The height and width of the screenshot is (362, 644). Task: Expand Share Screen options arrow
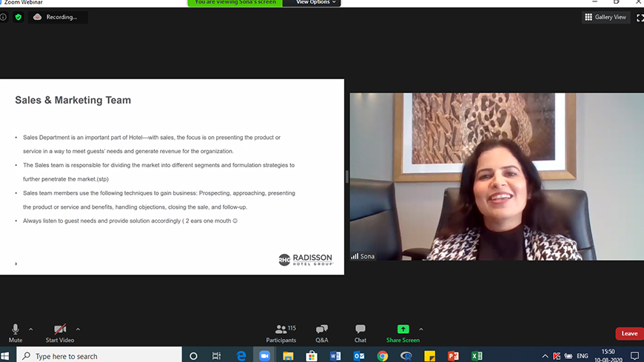(421, 329)
